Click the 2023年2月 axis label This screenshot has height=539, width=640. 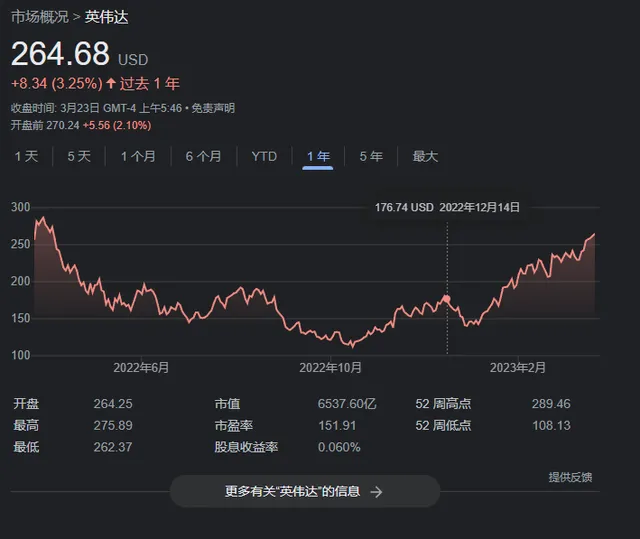[518, 367]
